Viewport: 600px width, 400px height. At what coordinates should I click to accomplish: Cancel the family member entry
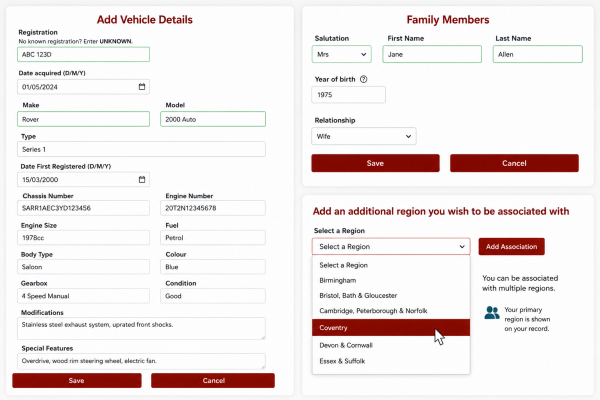tap(514, 163)
